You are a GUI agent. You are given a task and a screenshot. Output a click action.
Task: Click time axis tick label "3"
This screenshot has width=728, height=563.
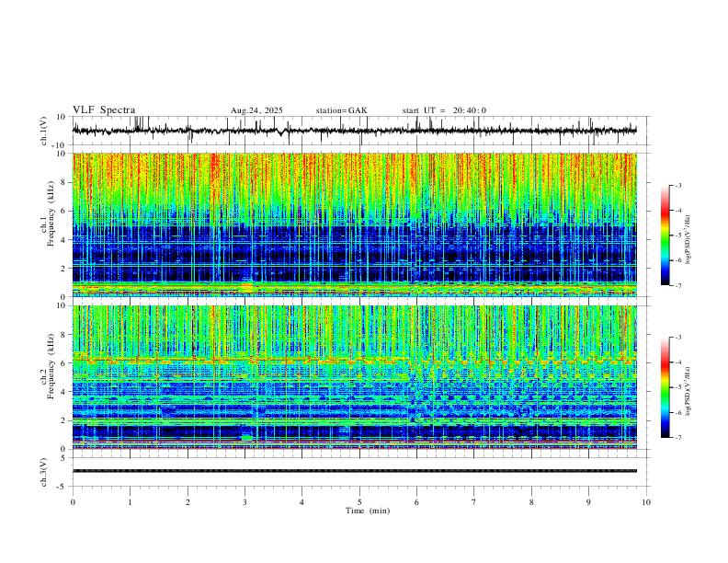245,502
